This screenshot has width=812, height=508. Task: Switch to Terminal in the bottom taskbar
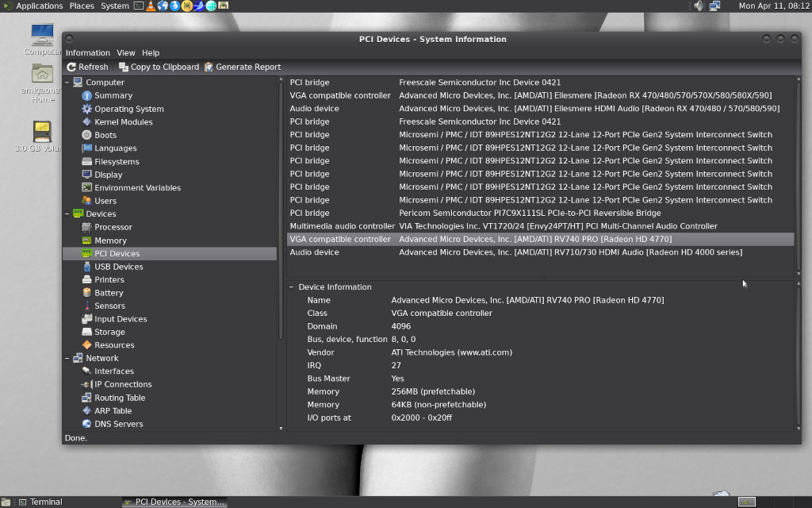[40, 502]
